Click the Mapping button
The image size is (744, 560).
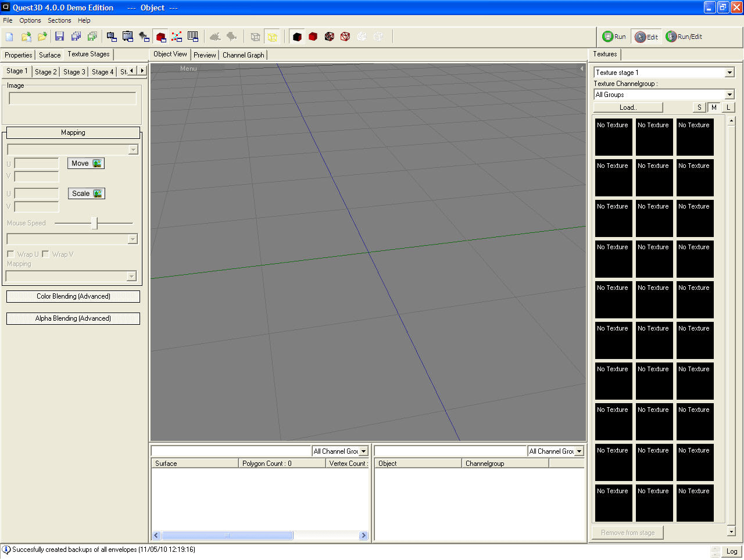click(x=73, y=132)
